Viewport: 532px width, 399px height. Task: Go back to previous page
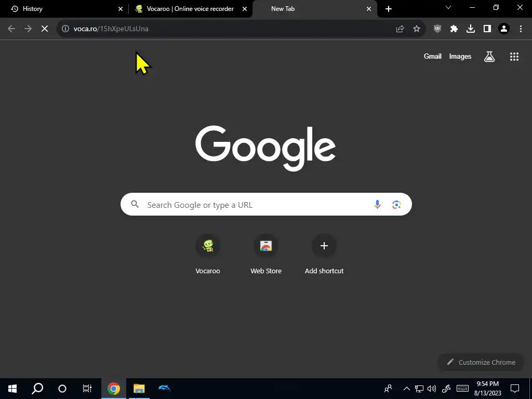[x=11, y=29]
